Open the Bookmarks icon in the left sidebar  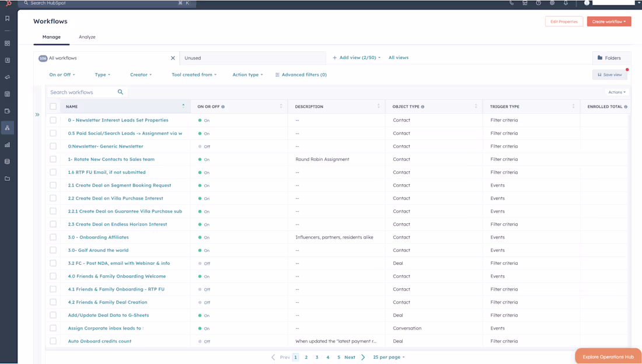tap(8, 18)
